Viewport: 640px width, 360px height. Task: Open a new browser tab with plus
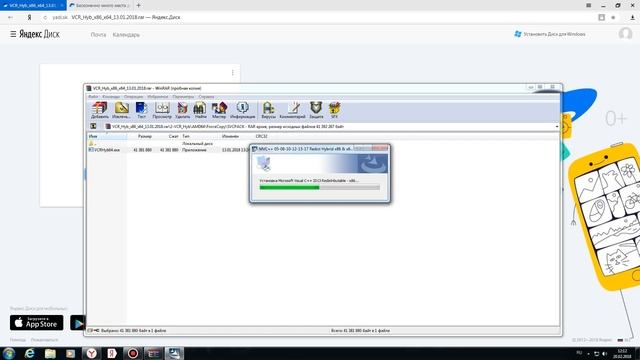tap(138, 5)
